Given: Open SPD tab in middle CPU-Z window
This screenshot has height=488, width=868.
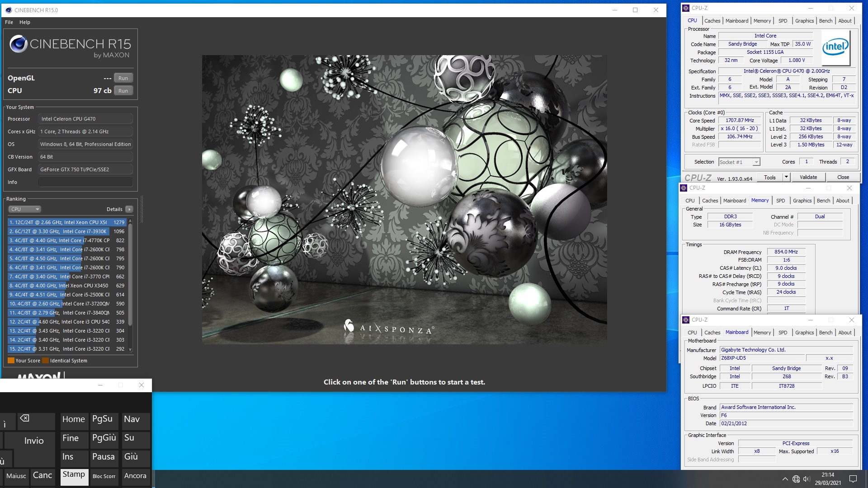Looking at the screenshot, I should pos(780,201).
